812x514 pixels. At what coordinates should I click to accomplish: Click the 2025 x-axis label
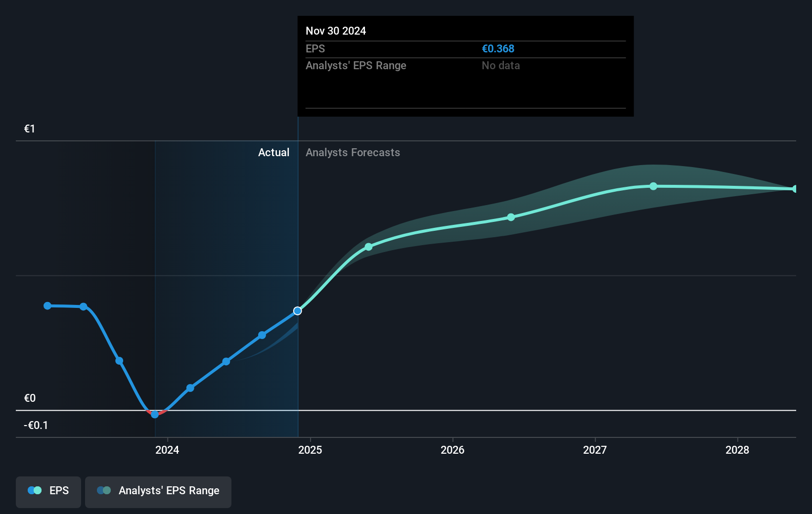310,450
